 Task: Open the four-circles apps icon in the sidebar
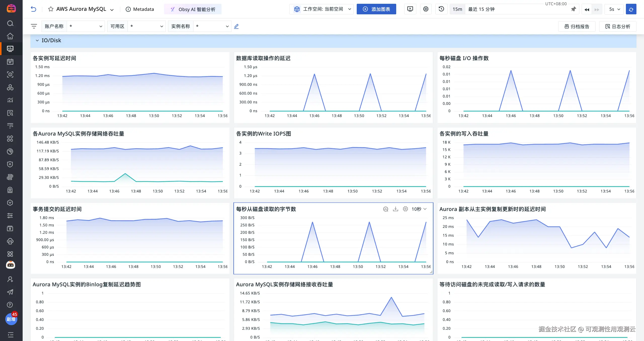[10, 139]
